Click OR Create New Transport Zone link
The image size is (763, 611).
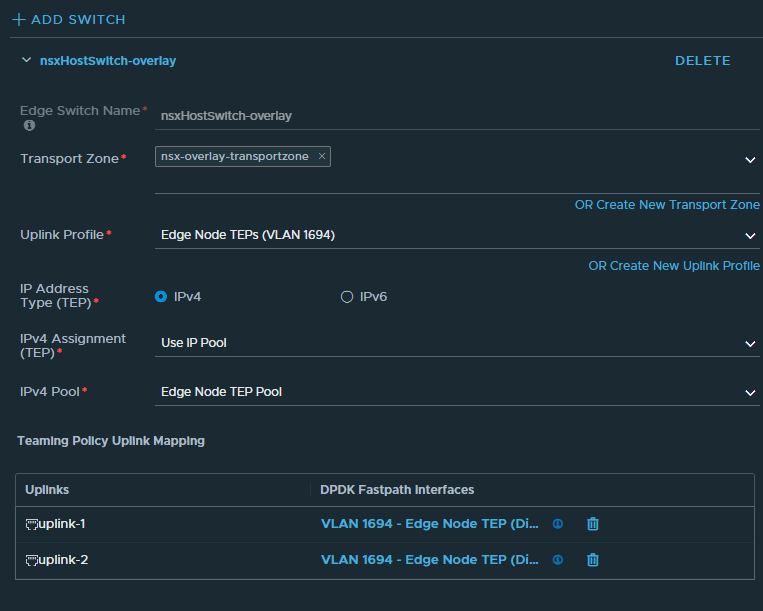pyautogui.click(x=667, y=205)
